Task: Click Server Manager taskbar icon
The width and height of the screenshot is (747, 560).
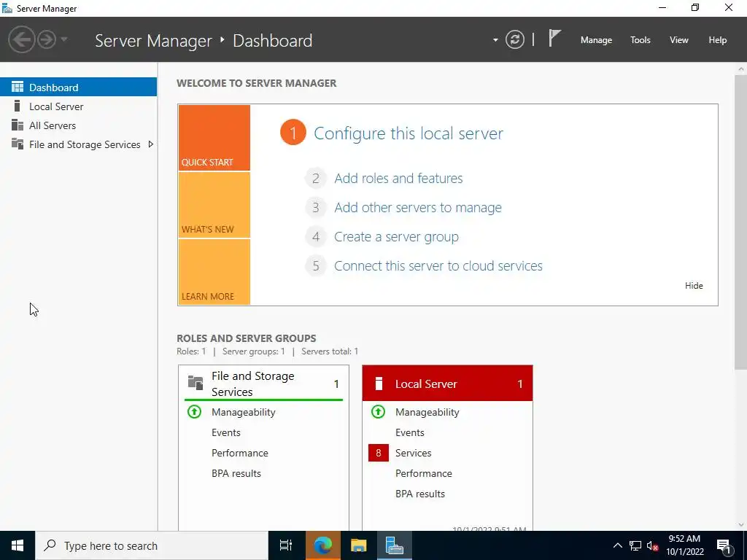Action: coord(395,545)
